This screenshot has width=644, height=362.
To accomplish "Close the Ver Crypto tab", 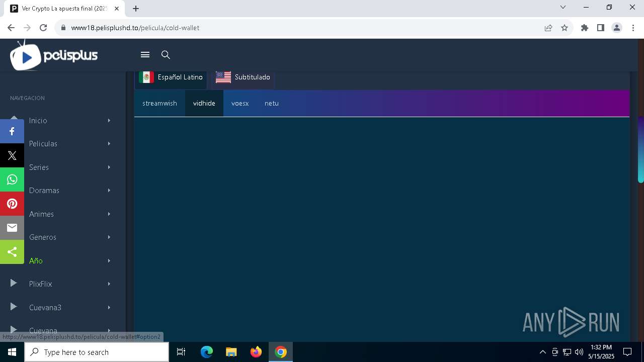I will 117,9.
